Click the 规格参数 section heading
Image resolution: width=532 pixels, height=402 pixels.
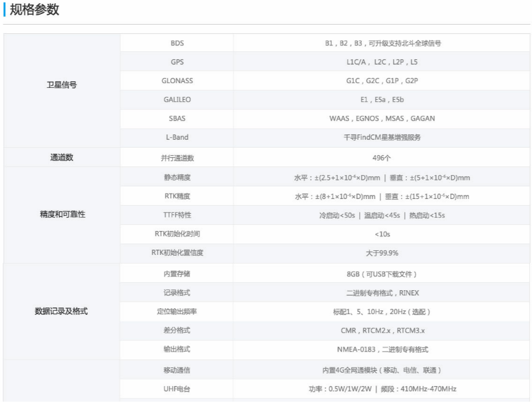(35, 9)
